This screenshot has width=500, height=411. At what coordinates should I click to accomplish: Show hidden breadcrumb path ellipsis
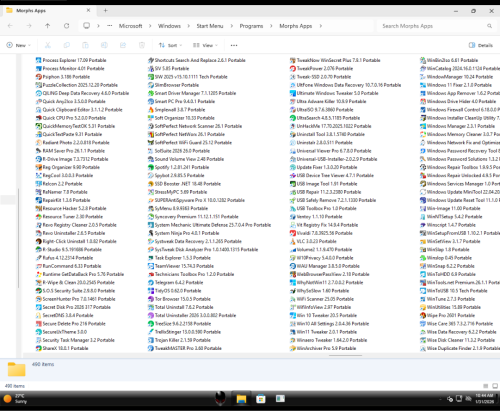coord(109,26)
